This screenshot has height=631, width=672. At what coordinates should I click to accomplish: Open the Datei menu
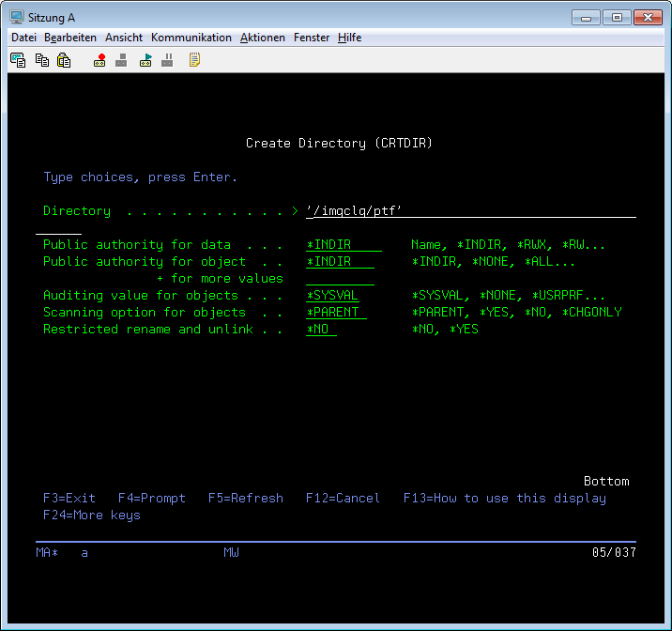tap(23, 38)
